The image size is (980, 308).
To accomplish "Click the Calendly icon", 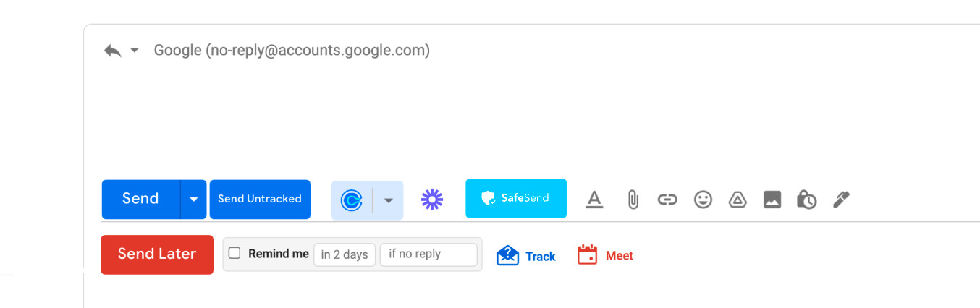I will 352,200.
